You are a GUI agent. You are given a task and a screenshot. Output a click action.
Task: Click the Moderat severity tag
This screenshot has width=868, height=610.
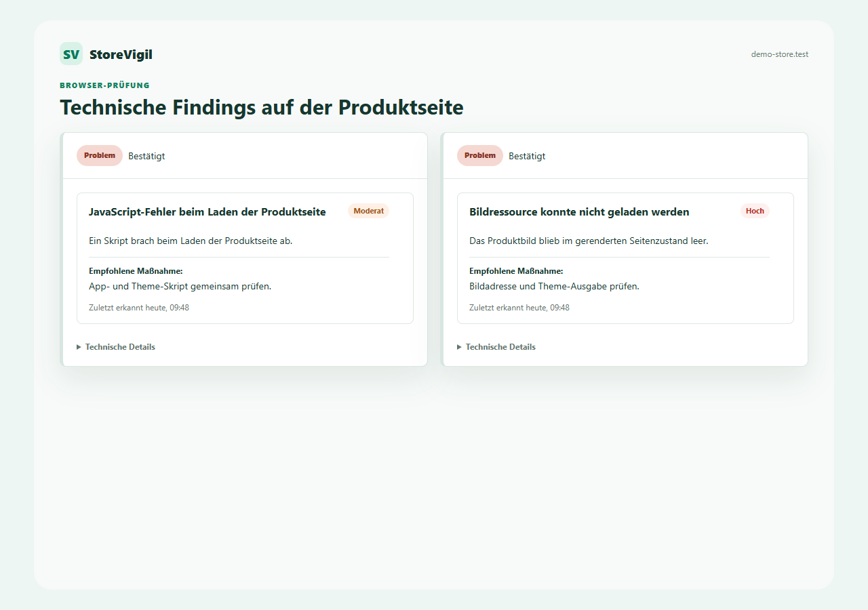pyautogui.click(x=369, y=211)
